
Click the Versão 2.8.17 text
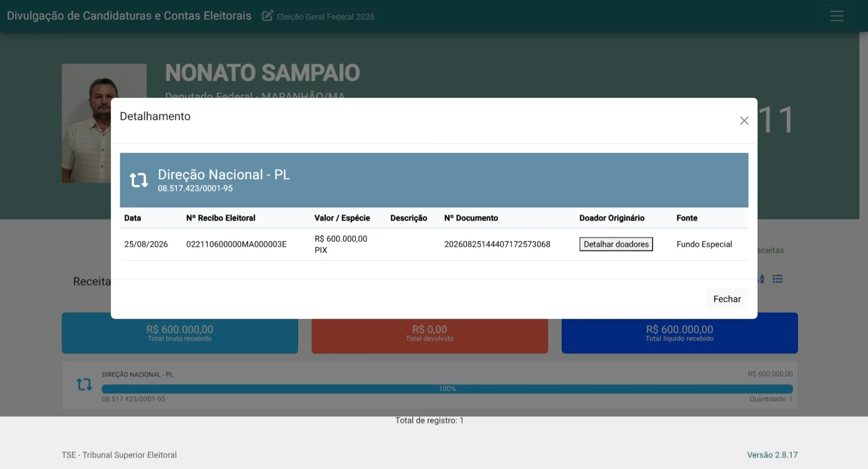[772, 455]
